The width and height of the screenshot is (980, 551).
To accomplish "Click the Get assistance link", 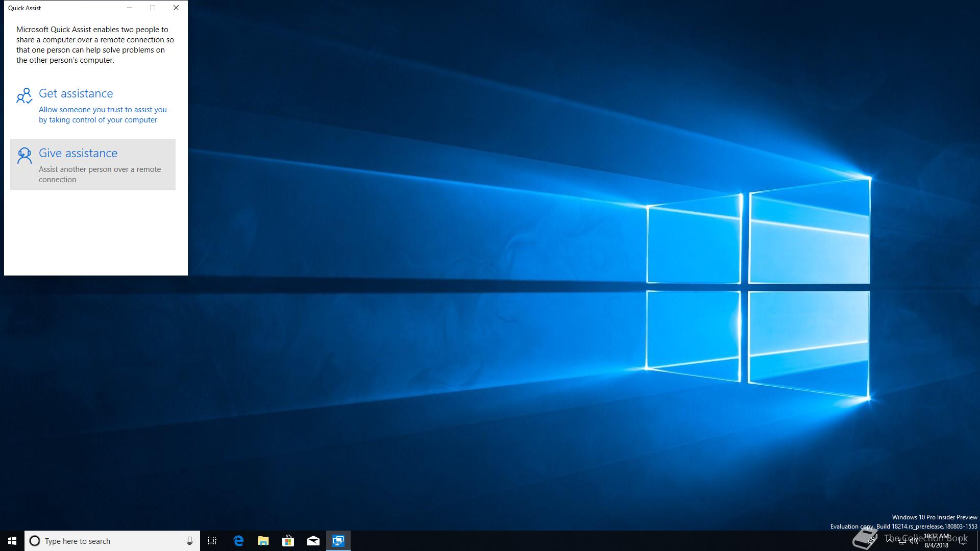I will (x=76, y=93).
